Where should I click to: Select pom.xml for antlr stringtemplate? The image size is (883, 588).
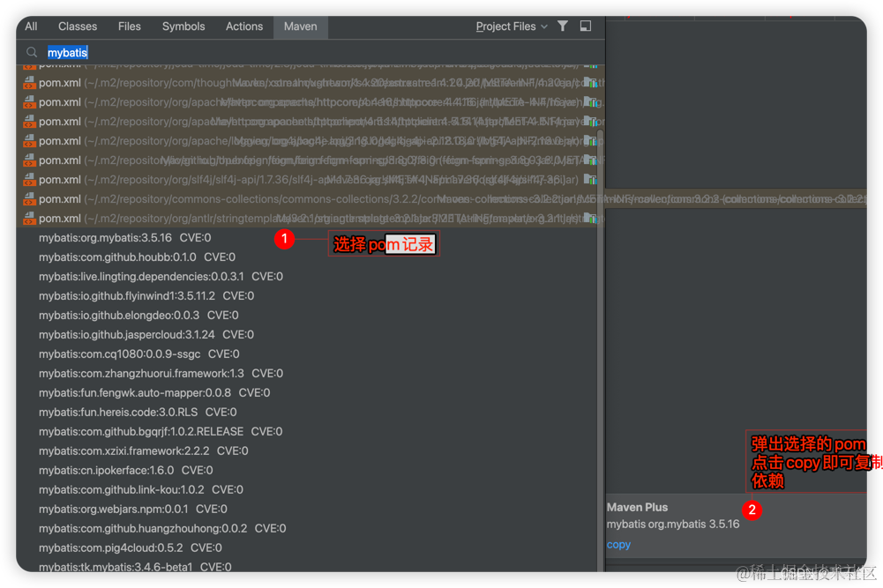310,219
